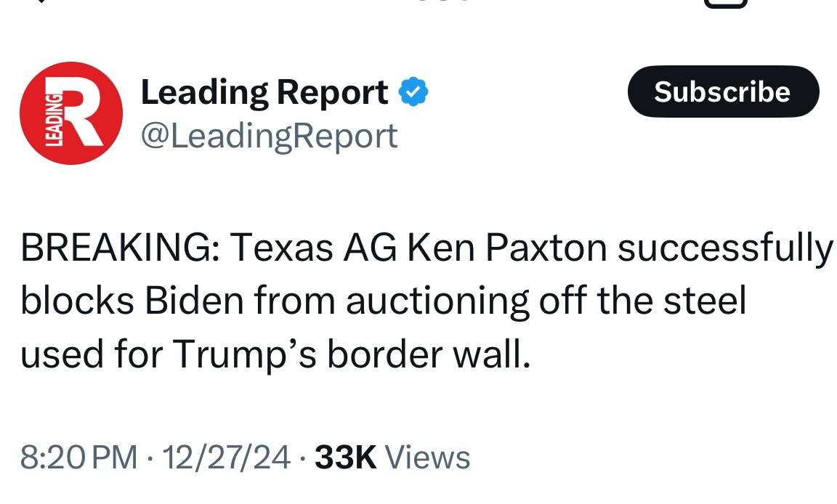Click the word 'steel' in the post
This screenshot has height=504, width=837.
click(704, 301)
